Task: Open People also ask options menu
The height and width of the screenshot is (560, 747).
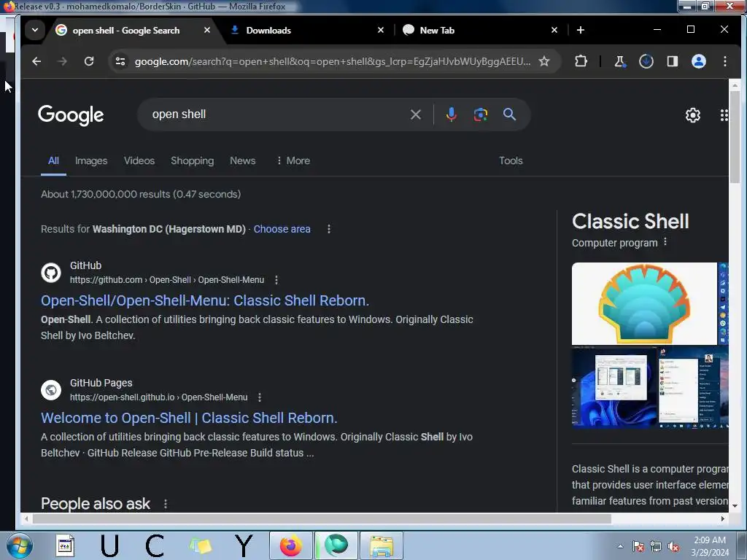Action: 166,504
